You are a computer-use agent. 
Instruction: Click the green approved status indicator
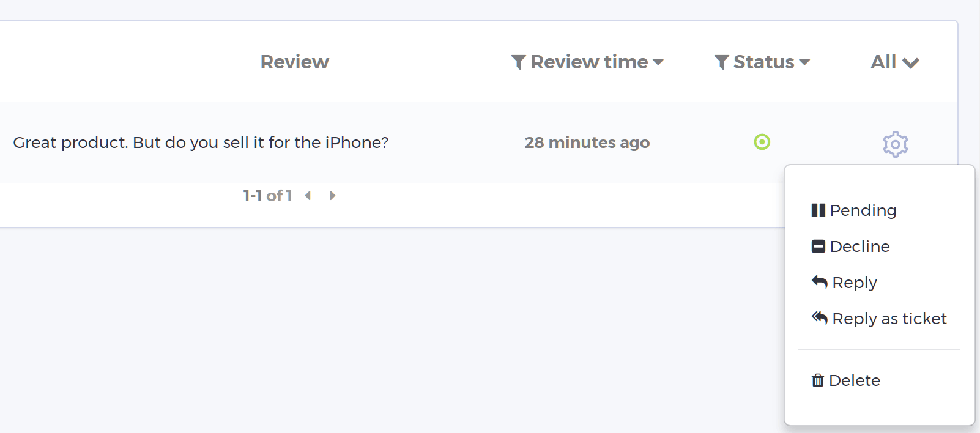(x=762, y=142)
